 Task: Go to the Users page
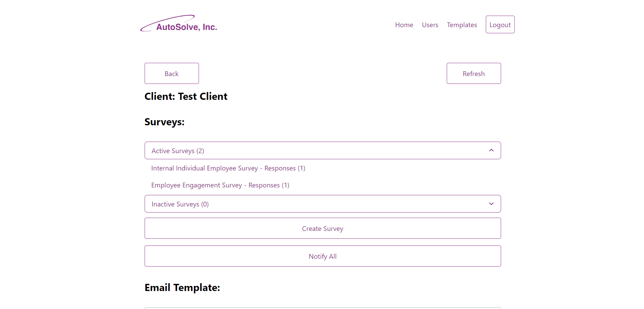(x=430, y=25)
